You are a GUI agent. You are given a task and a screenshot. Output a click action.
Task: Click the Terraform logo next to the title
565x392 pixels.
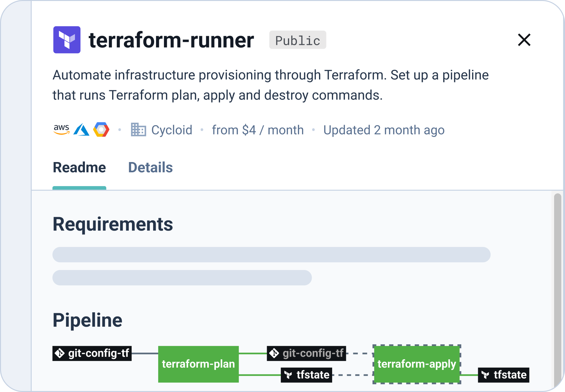point(67,40)
